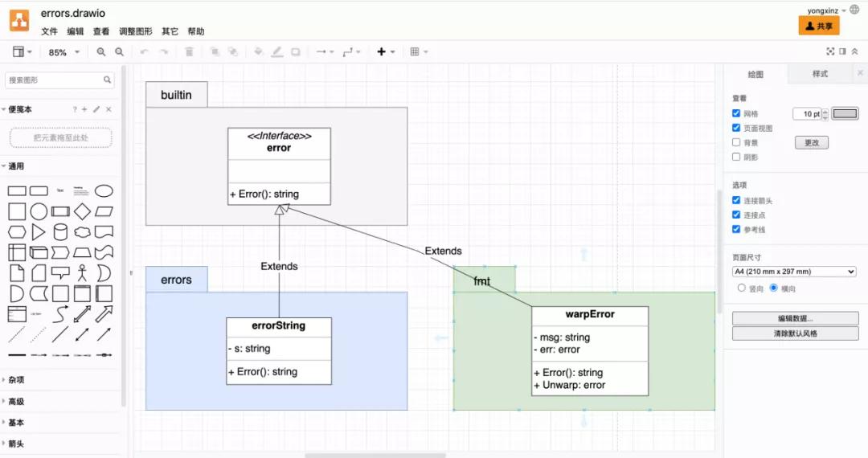Screen dimensions: 868x458
Task: Select the callout speech-bubble shape
Action: point(60,273)
